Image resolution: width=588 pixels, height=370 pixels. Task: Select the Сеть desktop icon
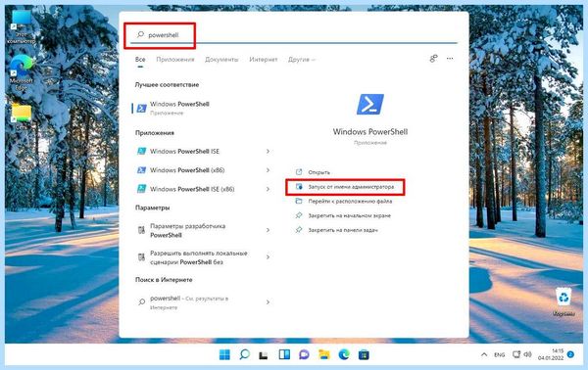(x=22, y=116)
